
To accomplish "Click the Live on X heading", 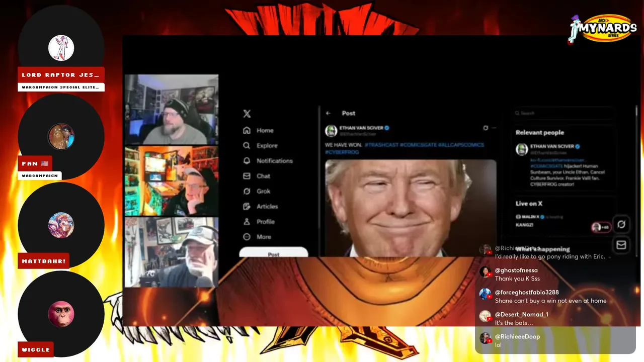I will (529, 204).
